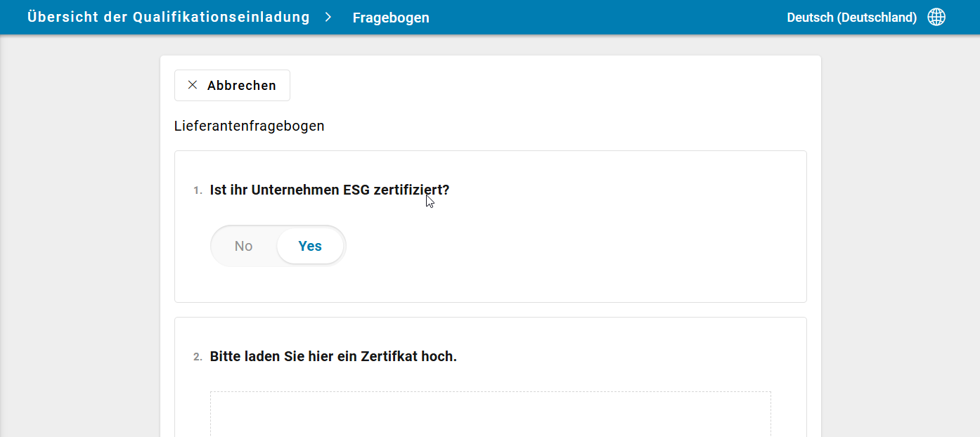Click the question number "2." label

(198, 357)
